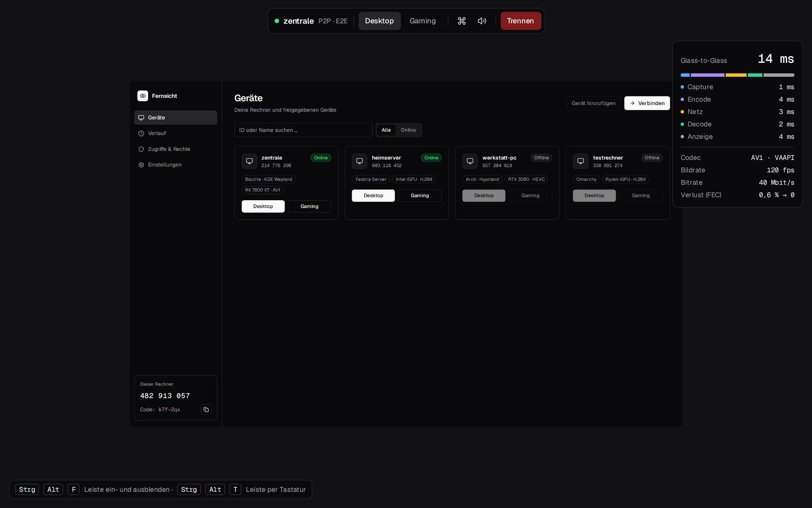The width and height of the screenshot is (812, 508).
Task: Click the monitor icon on the testrechner card
Action: click(x=580, y=161)
